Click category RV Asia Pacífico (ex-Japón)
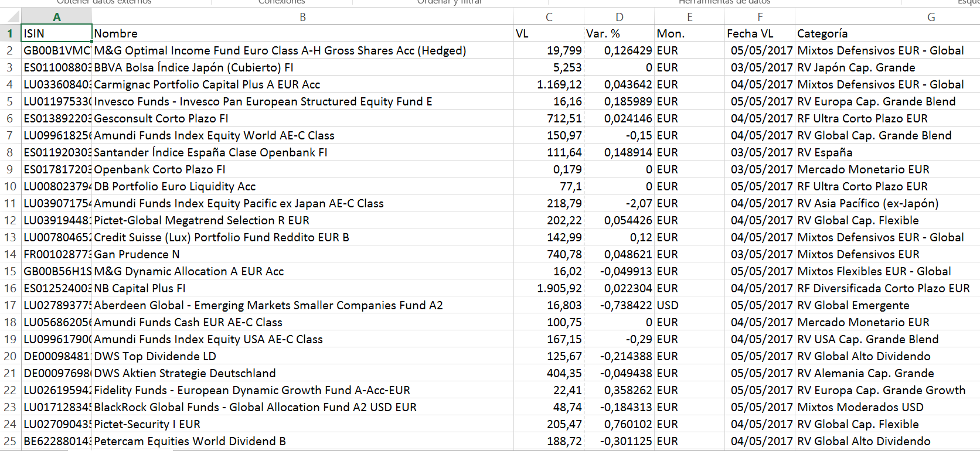 pyautogui.click(x=887, y=203)
